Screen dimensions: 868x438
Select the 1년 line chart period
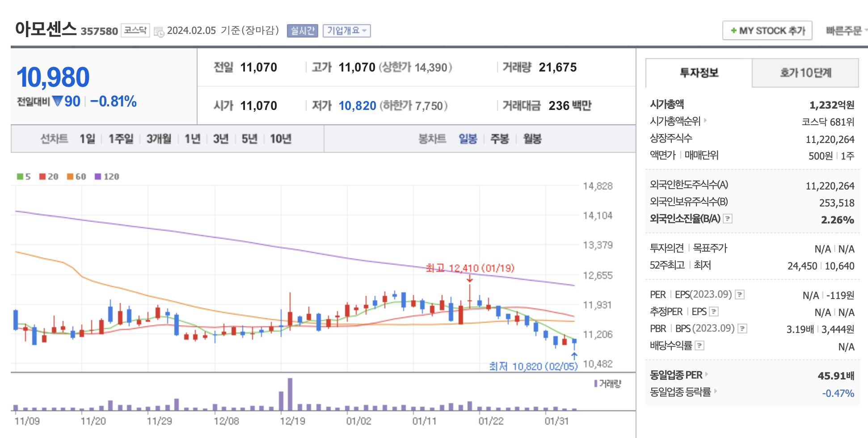point(192,139)
